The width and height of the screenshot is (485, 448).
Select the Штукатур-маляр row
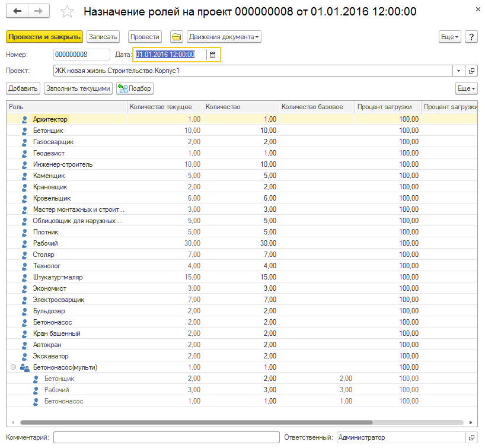[x=241, y=277]
